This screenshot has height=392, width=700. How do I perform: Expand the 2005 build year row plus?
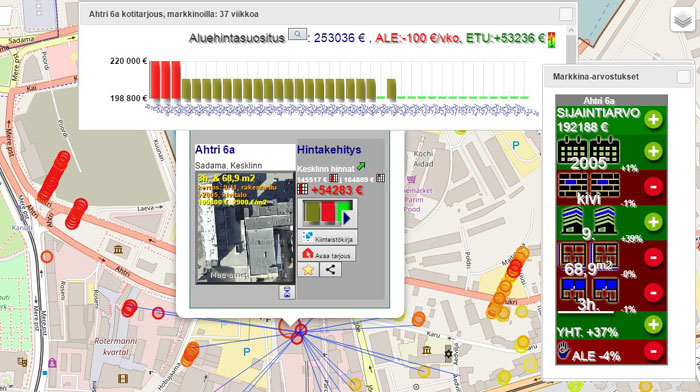pyautogui.click(x=653, y=151)
